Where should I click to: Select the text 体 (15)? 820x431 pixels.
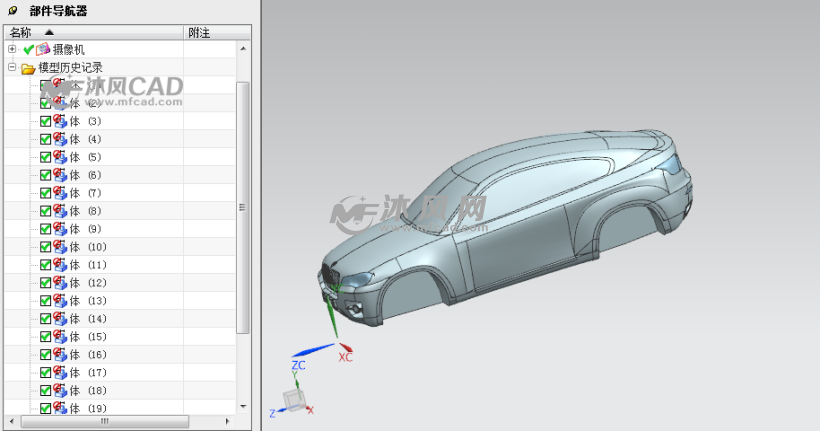pos(88,337)
